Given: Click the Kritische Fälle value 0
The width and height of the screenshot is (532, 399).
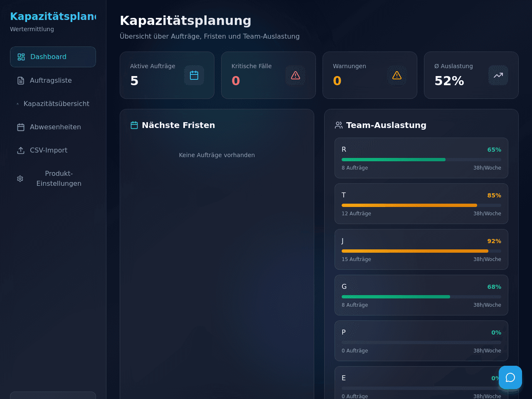Looking at the screenshot, I should pyautogui.click(x=236, y=81).
